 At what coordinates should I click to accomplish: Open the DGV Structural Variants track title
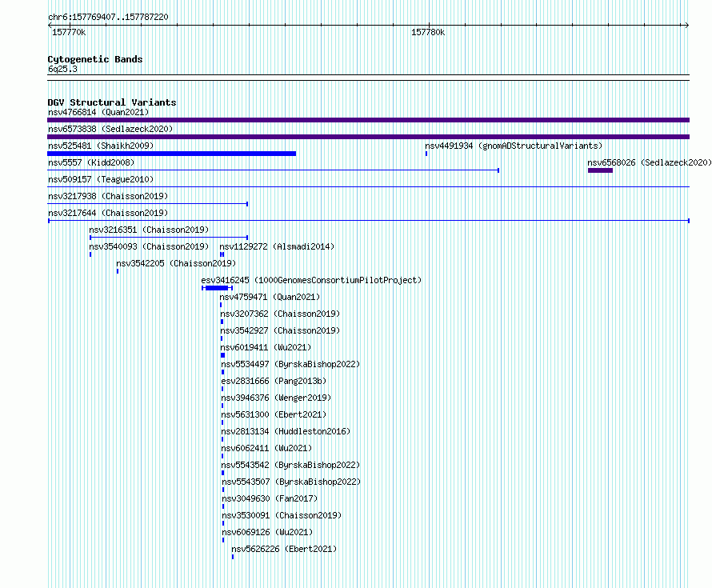point(112,102)
